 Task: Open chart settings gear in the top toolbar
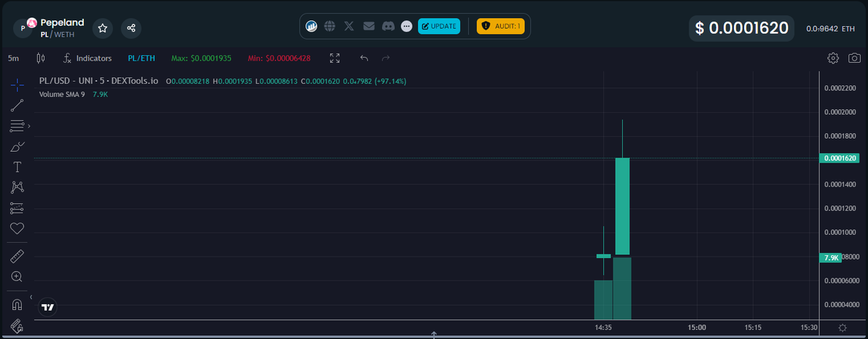pyautogui.click(x=833, y=58)
